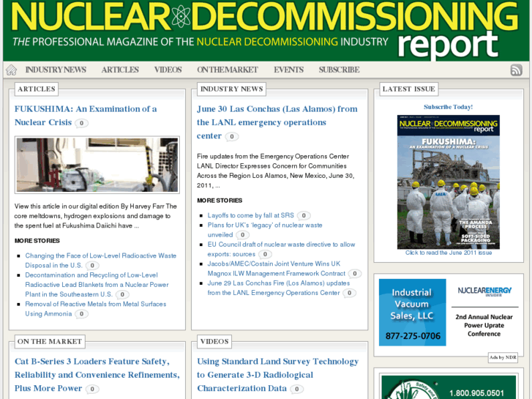
Task: Open Subscribe menu item
Action: coord(339,70)
